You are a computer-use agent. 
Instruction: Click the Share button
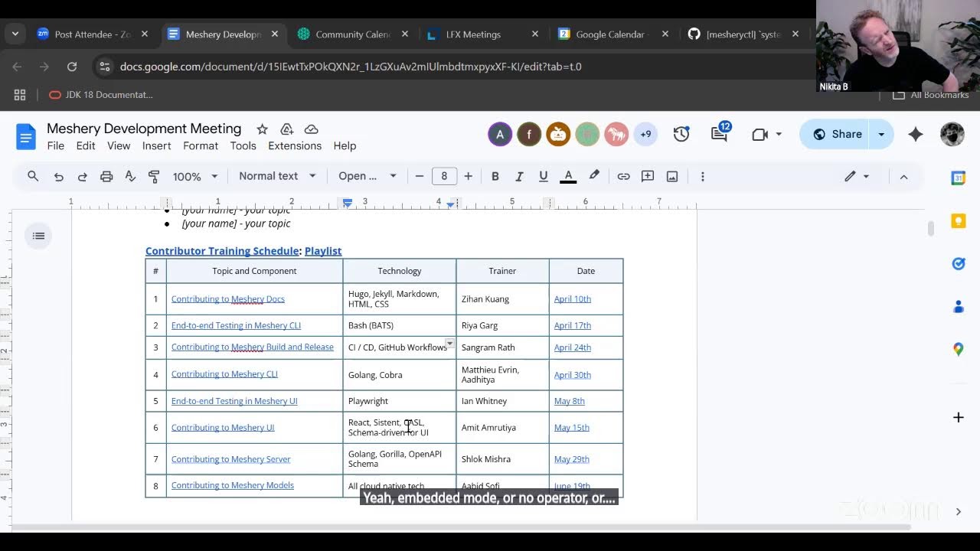tap(837, 134)
